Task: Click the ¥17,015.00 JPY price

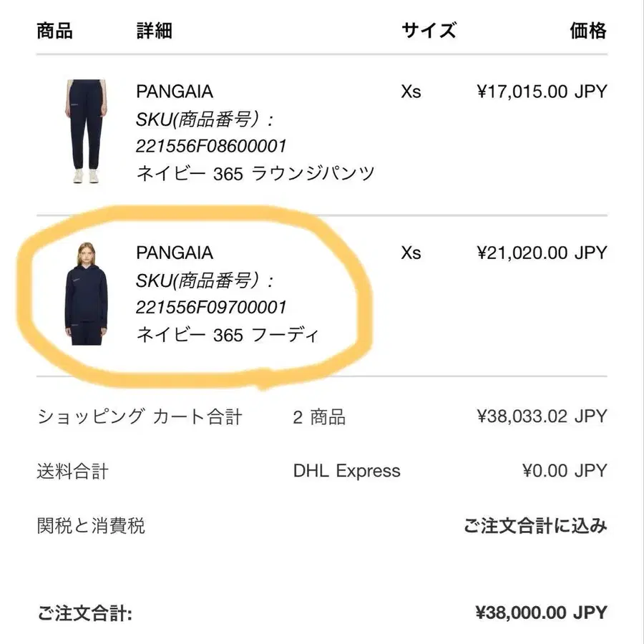Action: (x=542, y=92)
